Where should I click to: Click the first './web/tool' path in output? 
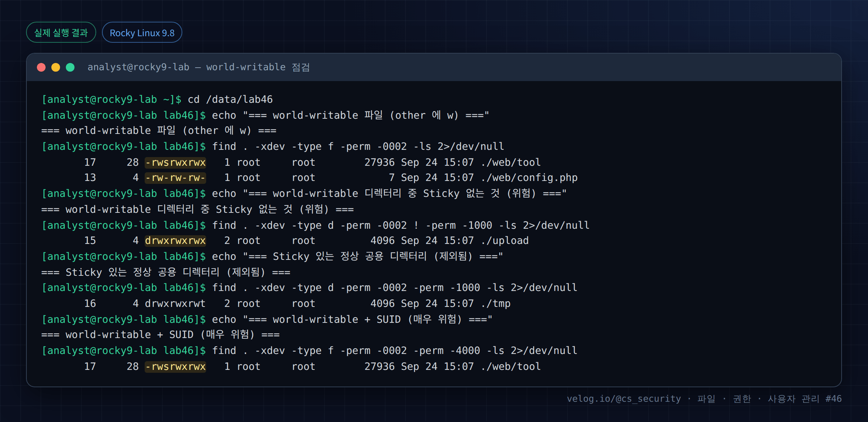coord(511,163)
